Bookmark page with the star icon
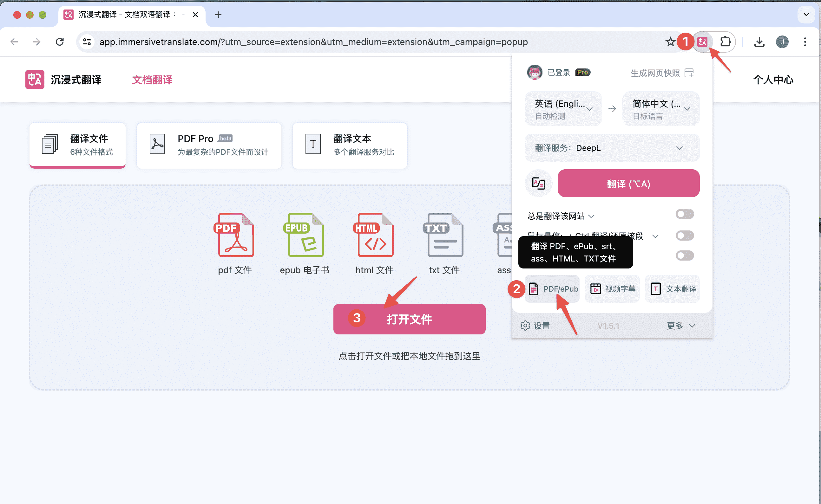821x504 pixels. pyautogui.click(x=670, y=42)
